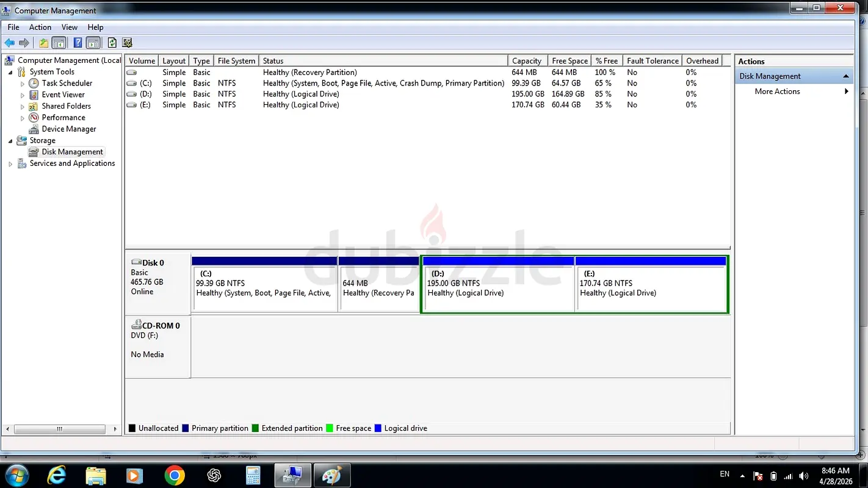Open the View menu
Viewport: 868px width, 488px height.
[x=70, y=27]
